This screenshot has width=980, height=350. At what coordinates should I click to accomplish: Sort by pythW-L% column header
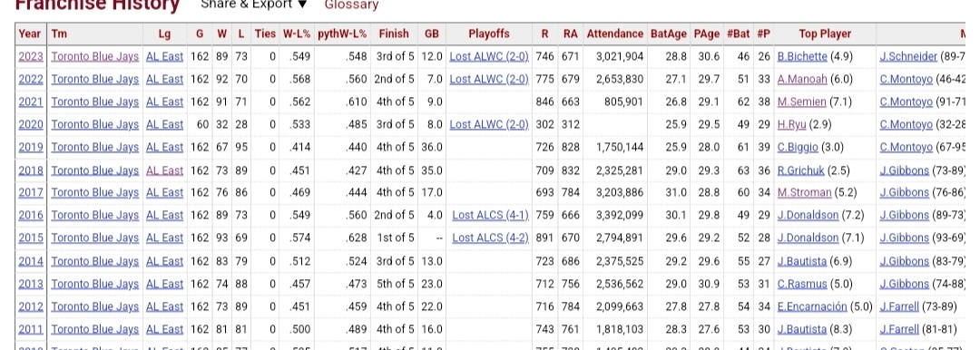coord(342,34)
